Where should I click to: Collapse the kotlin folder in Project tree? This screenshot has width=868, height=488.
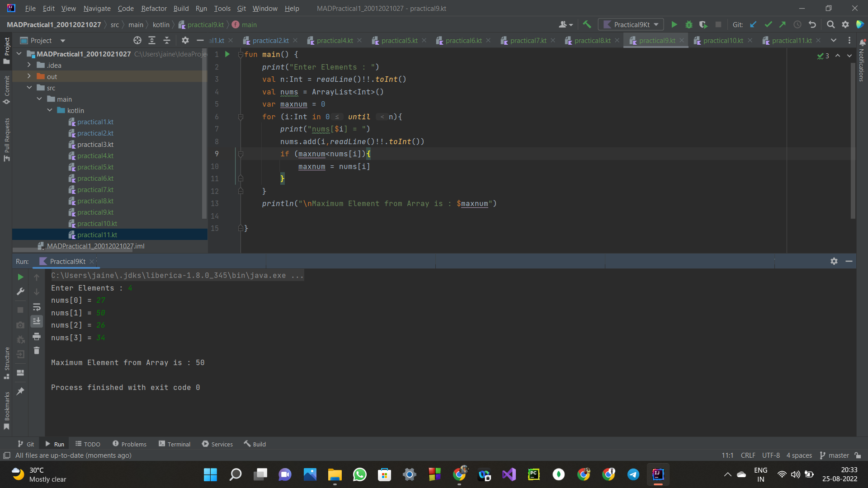pyautogui.click(x=50, y=110)
